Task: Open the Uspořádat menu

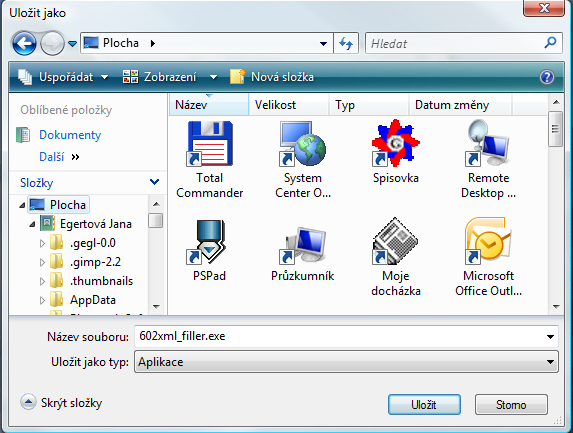Action: click(x=63, y=77)
